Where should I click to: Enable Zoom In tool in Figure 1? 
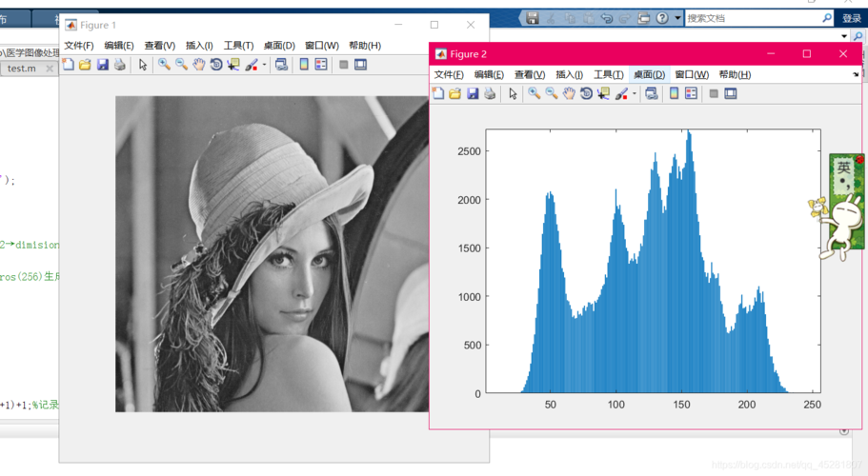pos(164,65)
